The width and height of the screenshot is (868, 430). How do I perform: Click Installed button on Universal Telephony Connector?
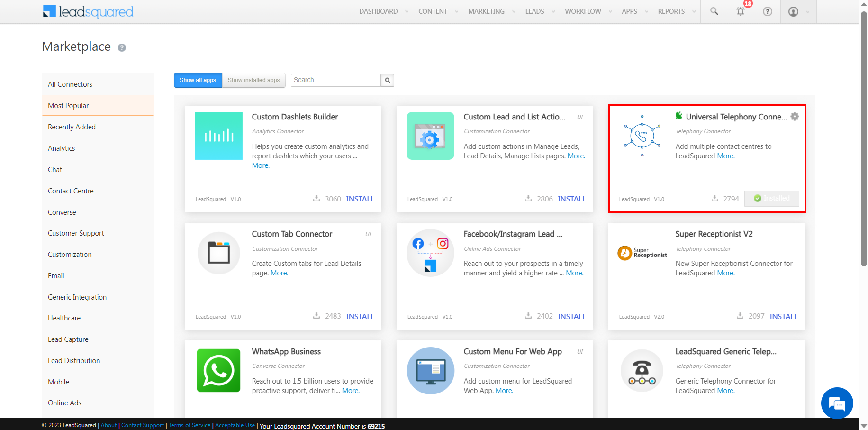click(772, 199)
